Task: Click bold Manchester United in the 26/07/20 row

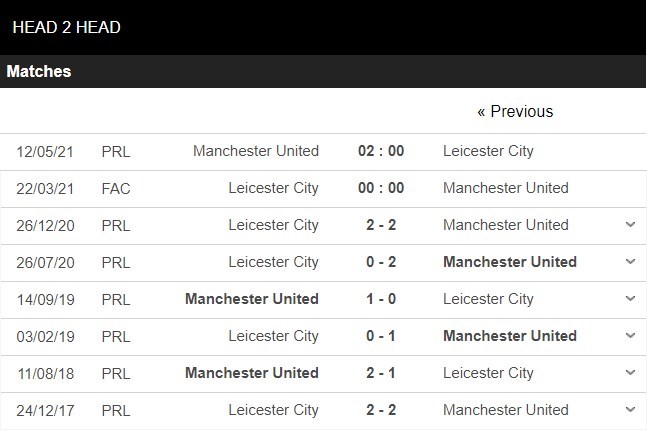Action: (x=510, y=262)
